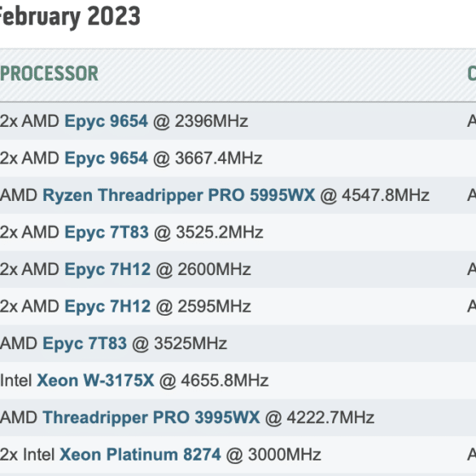
Task: Open the Ryzen Threadripper PRO 5995WX link
Action: [x=178, y=195]
